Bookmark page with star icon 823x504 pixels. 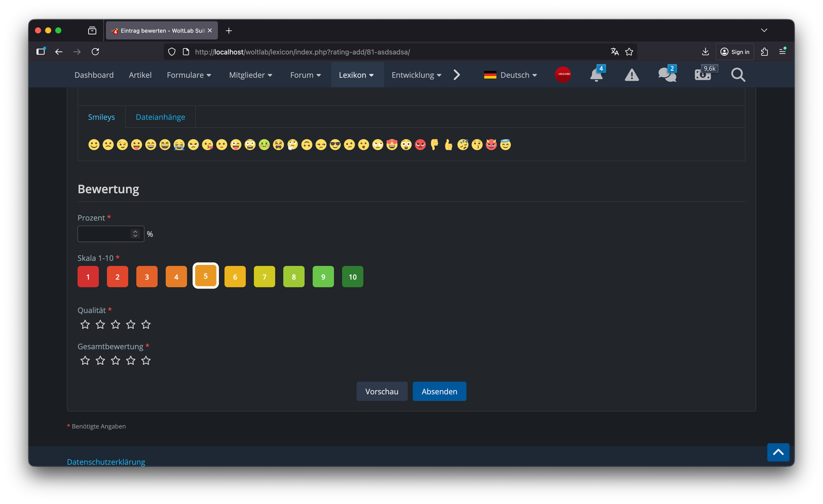pos(629,52)
